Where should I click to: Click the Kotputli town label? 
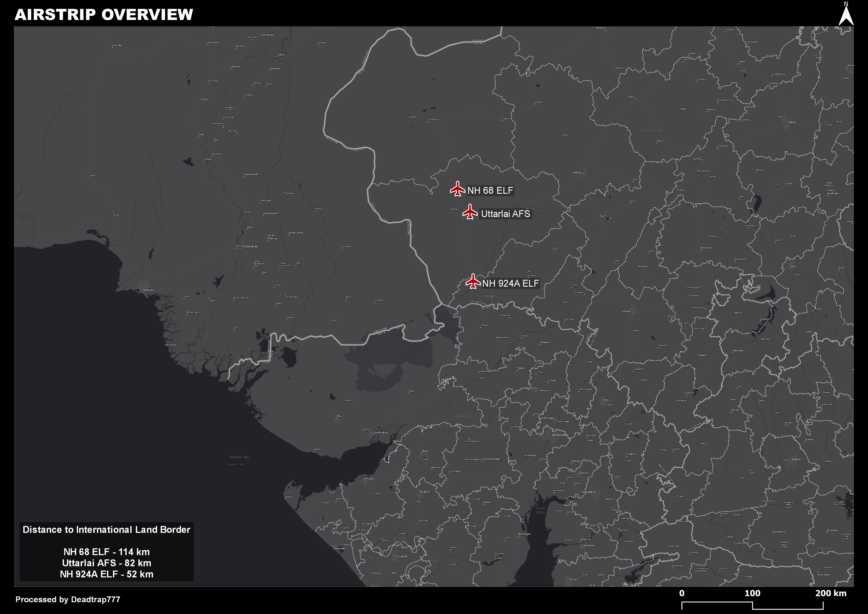point(820,58)
